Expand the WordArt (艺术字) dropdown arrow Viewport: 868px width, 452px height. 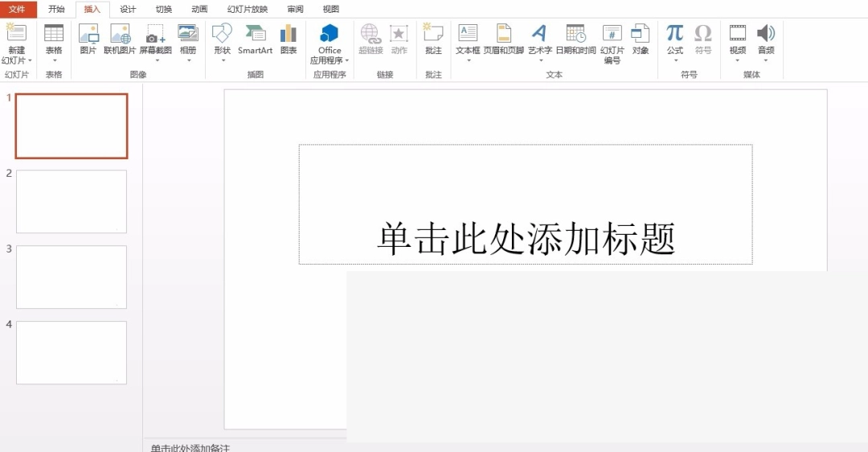(540, 60)
